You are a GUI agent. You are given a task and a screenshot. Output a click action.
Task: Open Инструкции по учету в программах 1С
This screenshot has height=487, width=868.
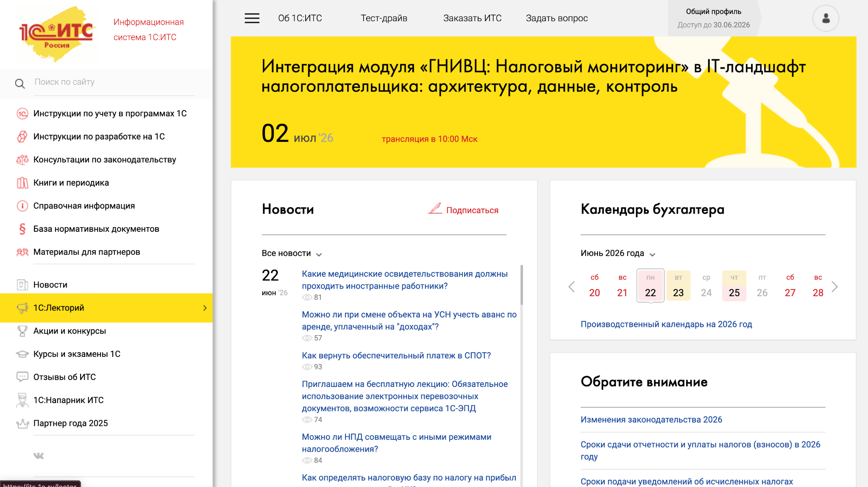pyautogui.click(x=110, y=114)
